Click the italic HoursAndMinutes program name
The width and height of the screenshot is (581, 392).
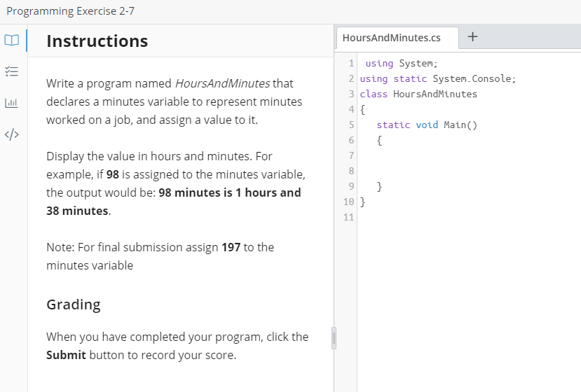point(222,84)
